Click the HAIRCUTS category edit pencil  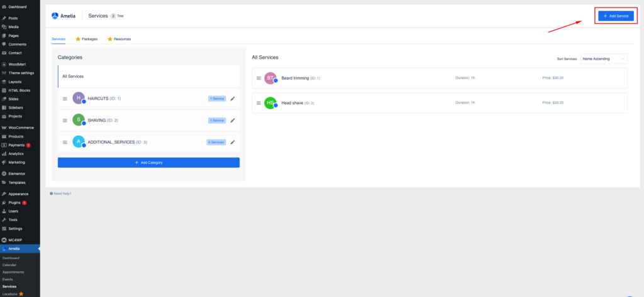(233, 99)
